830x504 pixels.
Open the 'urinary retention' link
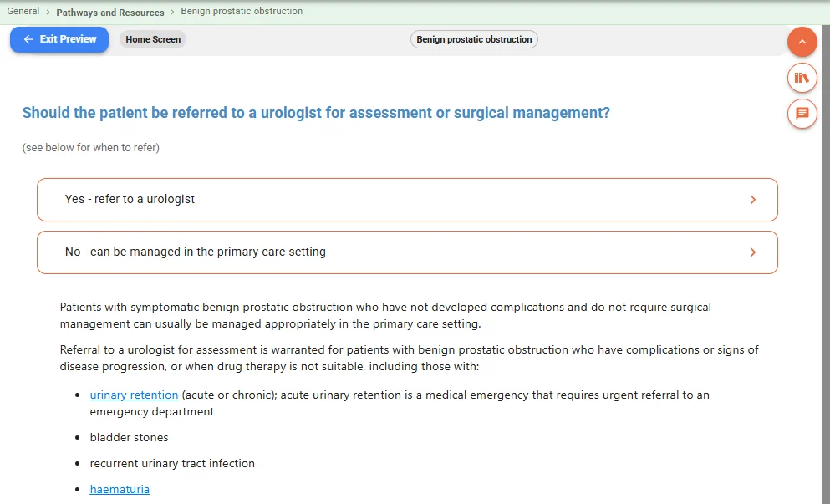[134, 395]
